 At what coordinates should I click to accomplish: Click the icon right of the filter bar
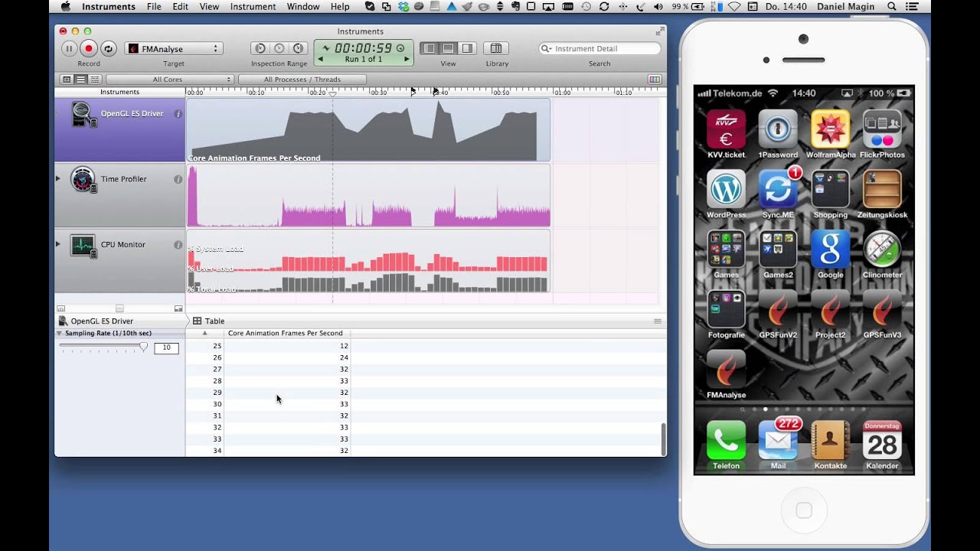[655, 80]
